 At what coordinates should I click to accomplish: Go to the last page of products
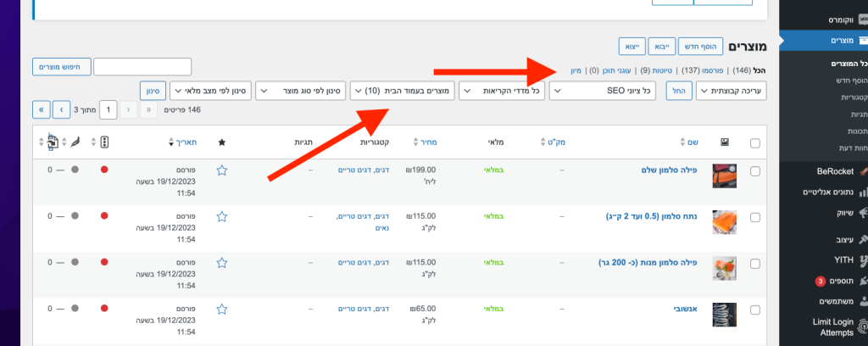tap(41, 109)
